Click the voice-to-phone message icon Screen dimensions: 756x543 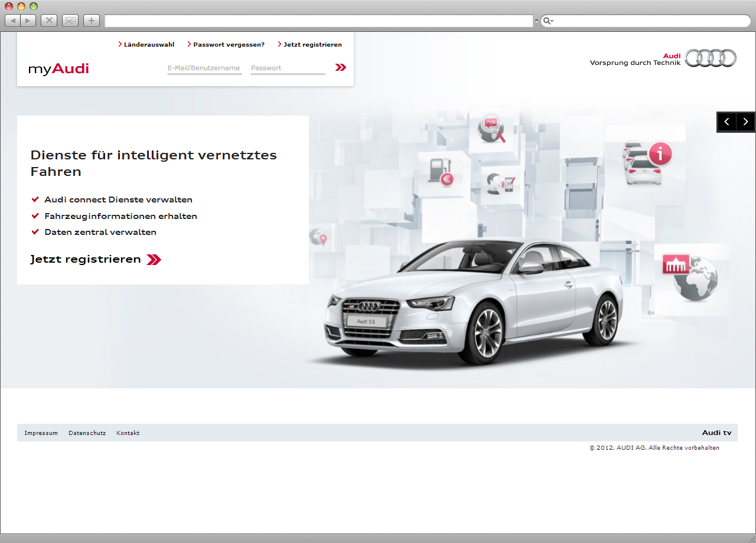click(x=501, y=184)
